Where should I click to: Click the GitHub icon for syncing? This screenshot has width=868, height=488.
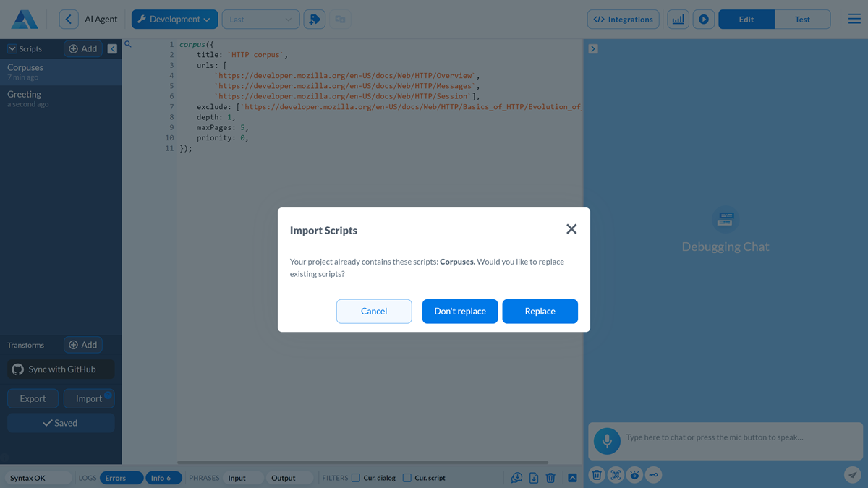click(x=17, y=369)
